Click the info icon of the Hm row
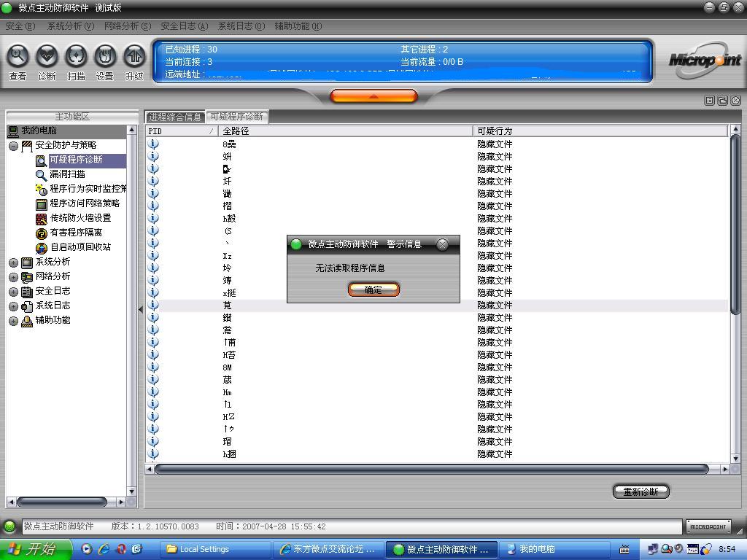 (153, 392)
